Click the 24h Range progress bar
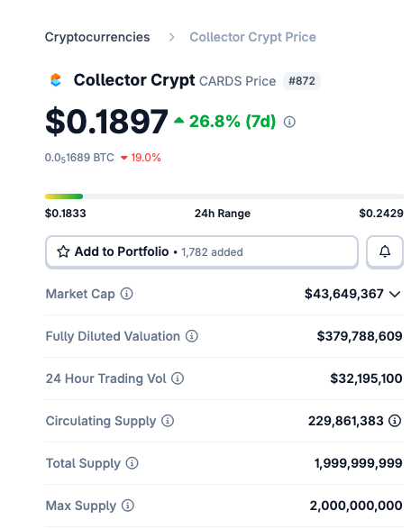420x529 pixels. click(x=224, y=196)
